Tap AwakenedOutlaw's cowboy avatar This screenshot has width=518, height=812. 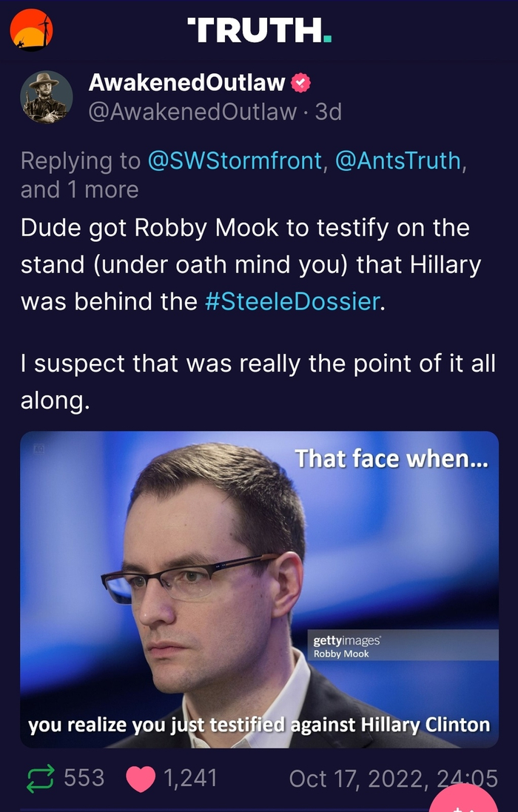pyautogui.click(x=47, y=98)
